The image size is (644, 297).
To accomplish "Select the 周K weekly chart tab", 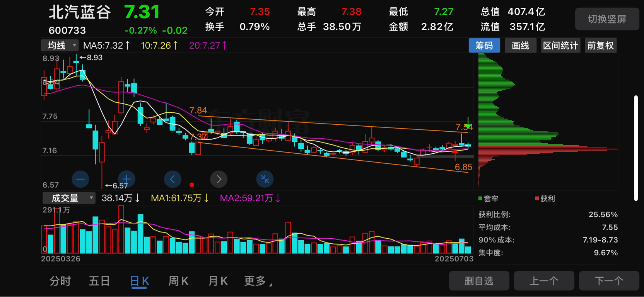I will point(178,281).
